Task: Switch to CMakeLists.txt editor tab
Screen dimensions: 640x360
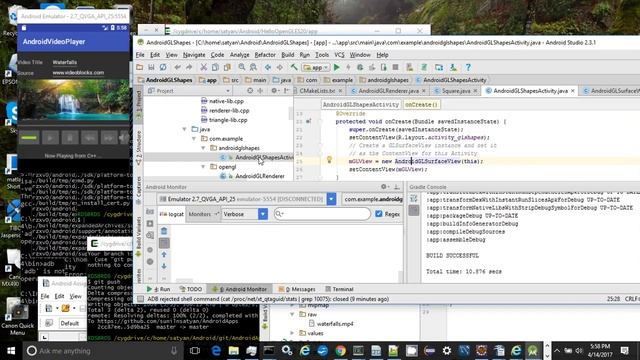Action: pos(317,91)
